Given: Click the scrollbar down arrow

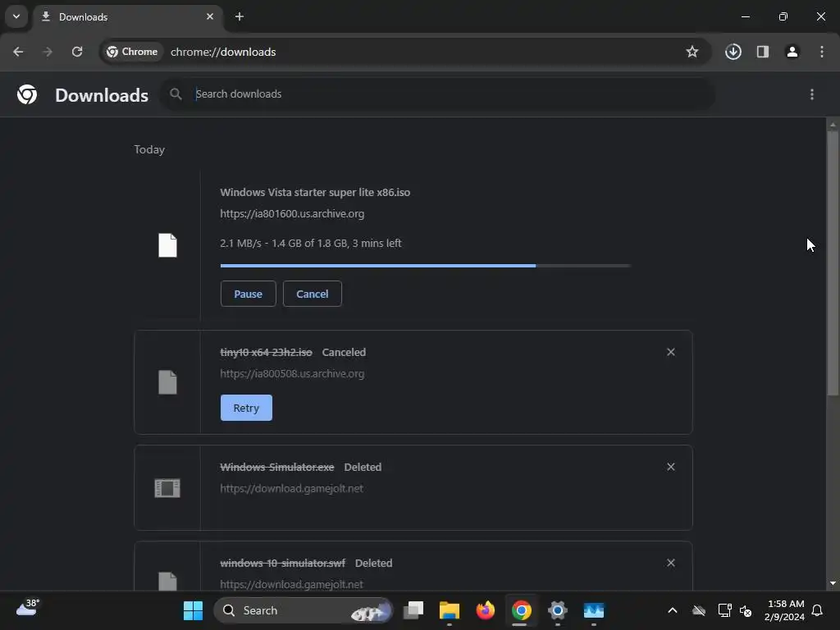Looking at the screenshot, I should [x=833, y=583].
